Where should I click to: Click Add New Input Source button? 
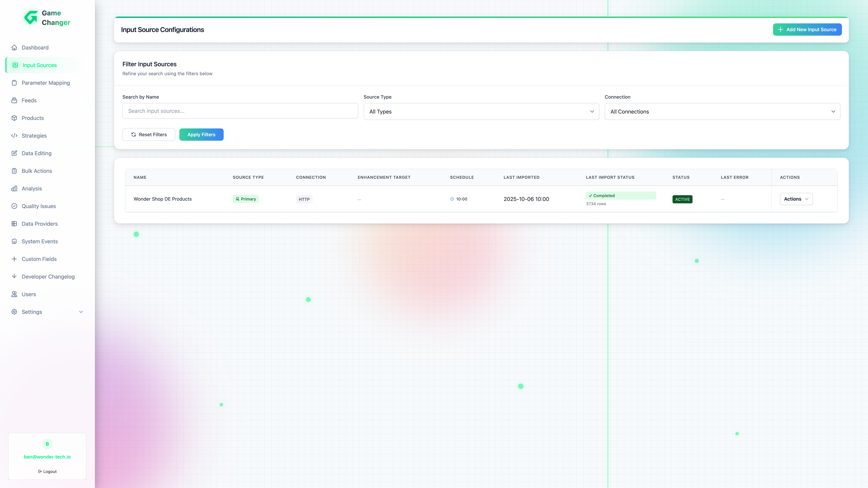click(x=807, y=30)
